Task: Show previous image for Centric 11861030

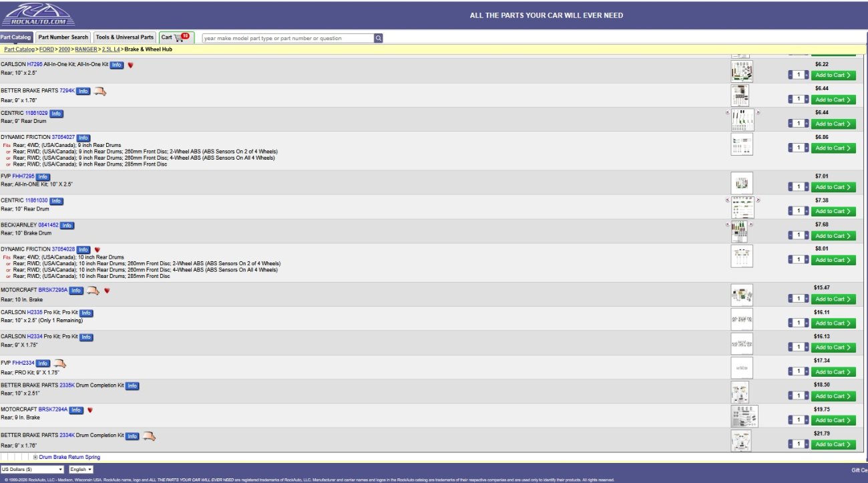Action: (x=727, y=200)
